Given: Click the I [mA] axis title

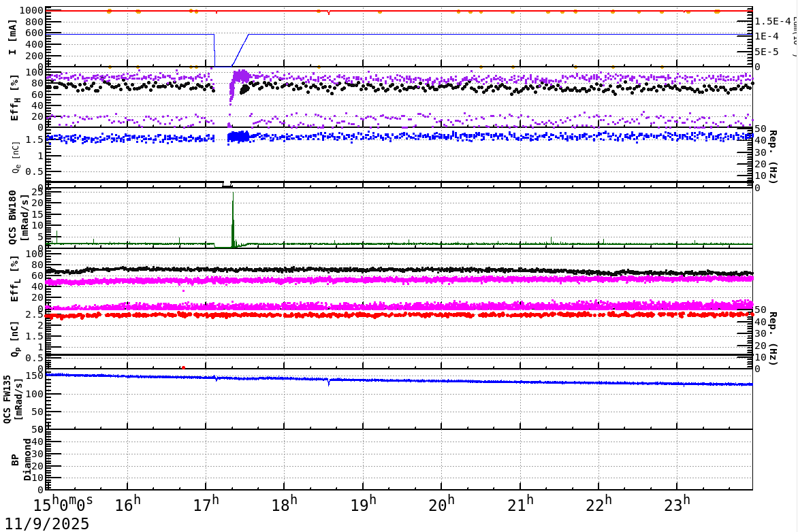Looking at the screenshot, I should click(13, 37).
